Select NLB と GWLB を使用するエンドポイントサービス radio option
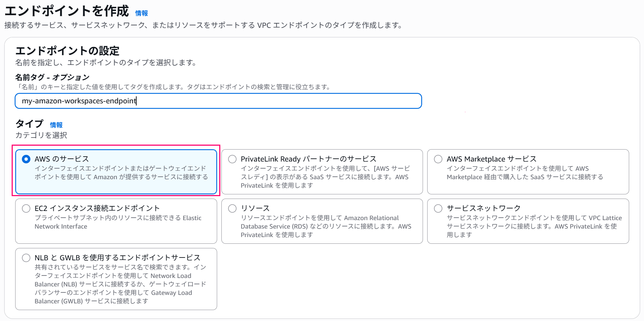This screenshot has height=321, width=644. [26, 258]
